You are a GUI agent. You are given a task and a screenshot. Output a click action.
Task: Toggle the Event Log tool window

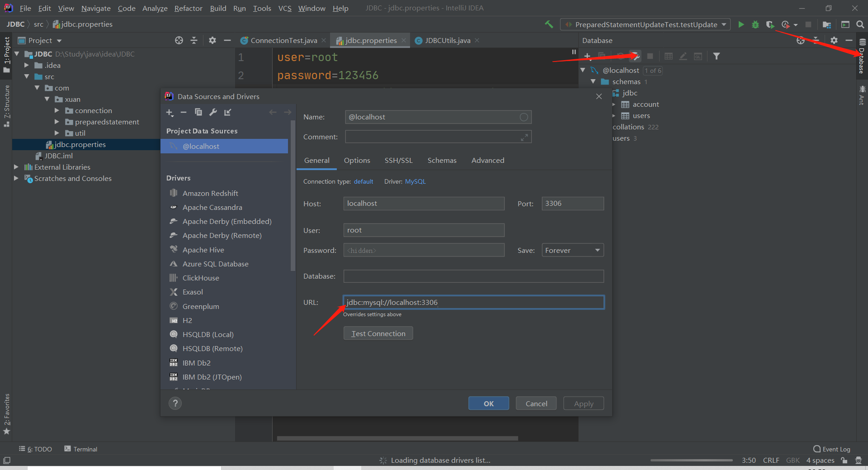pyautogui.click(x=832, y=449)
